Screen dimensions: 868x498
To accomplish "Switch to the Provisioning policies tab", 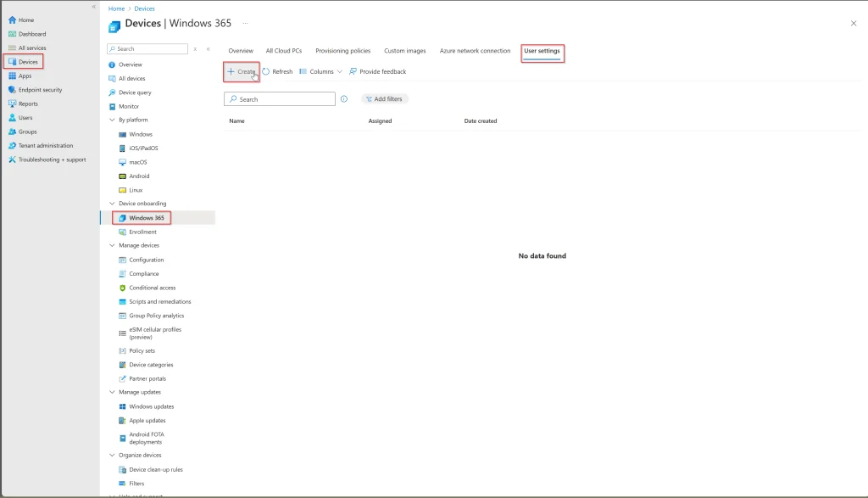I will (343, 50).
